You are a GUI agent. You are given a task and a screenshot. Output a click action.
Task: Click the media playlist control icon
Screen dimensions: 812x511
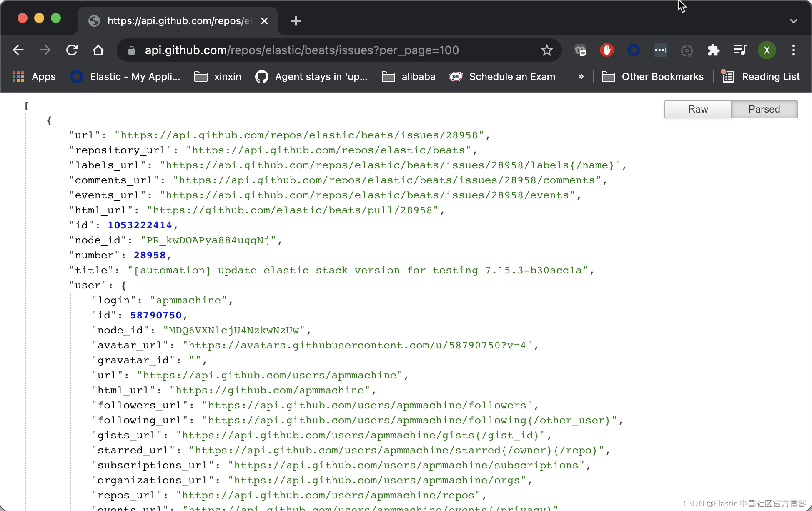coord(740,50)
